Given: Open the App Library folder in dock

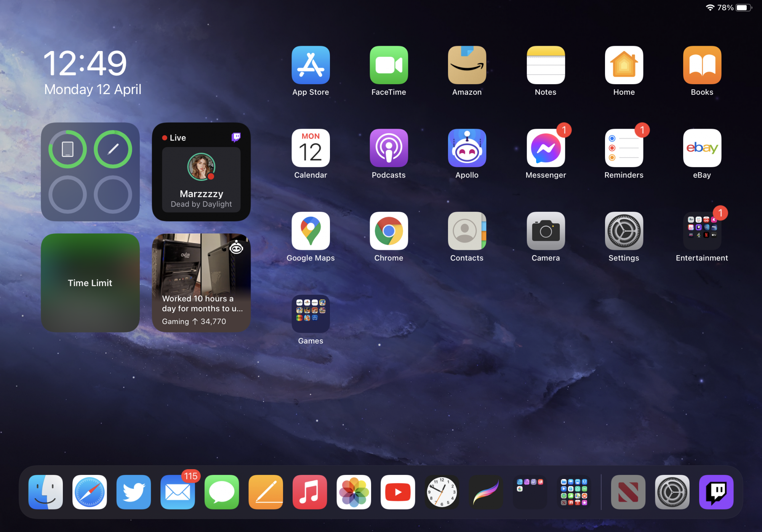Looking at the screenshot, I should 574,492.
